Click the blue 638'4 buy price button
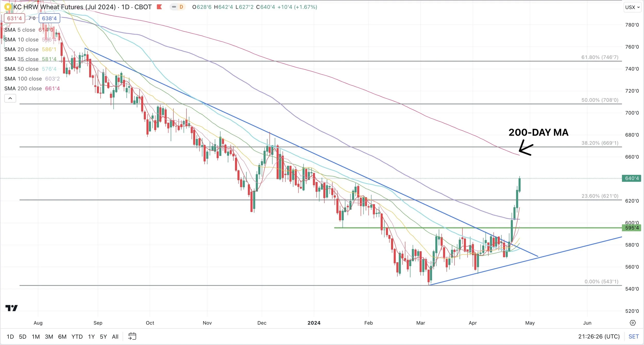Screen dimensions: 644x345 point(49,18)
